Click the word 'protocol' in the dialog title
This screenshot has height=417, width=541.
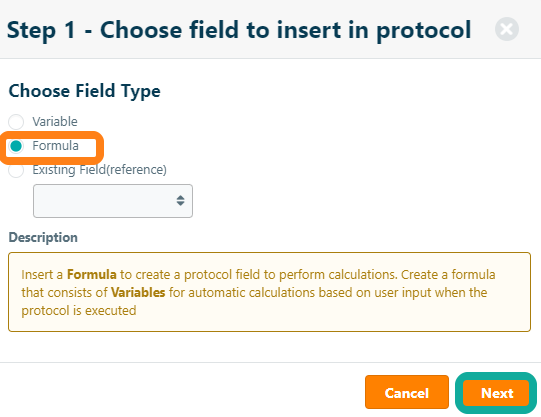click(424, 30)
